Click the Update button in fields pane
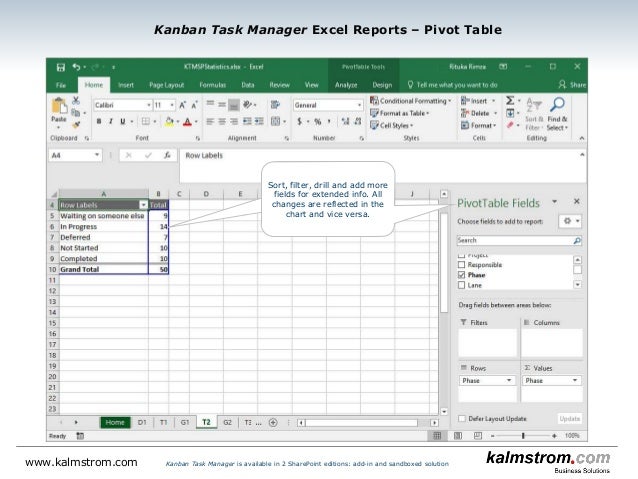This screenshot has width=638, height=479. click(570, 419)
